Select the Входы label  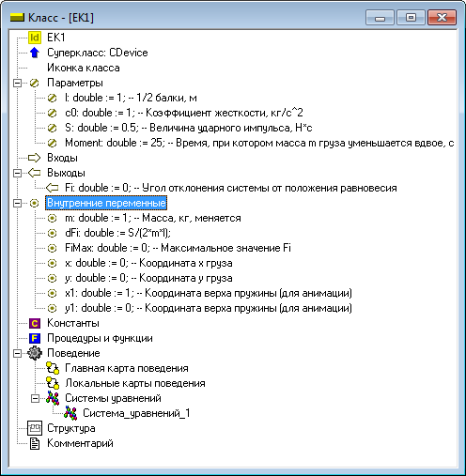coord(62,158)
